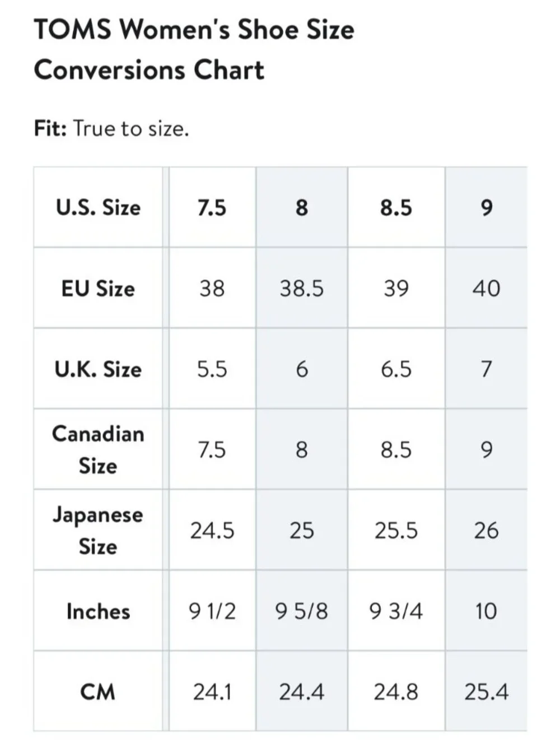The image size is (560, 747).
Task: Select Japanese size 26 cell
Action: pos(486,530)
